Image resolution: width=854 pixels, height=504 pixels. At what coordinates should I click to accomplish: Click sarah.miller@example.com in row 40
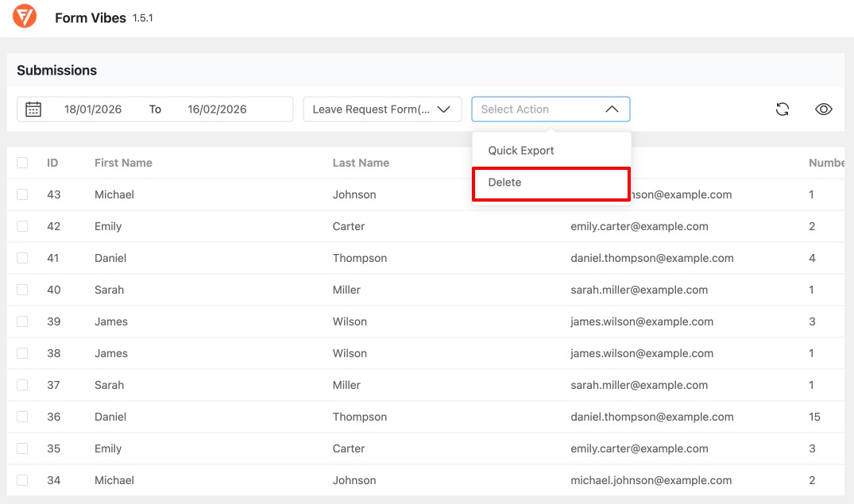(640, 290)
